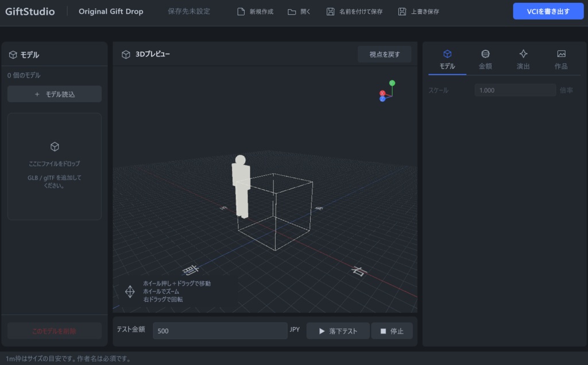Click the 0 個のモデル count text

pos(24,75)
